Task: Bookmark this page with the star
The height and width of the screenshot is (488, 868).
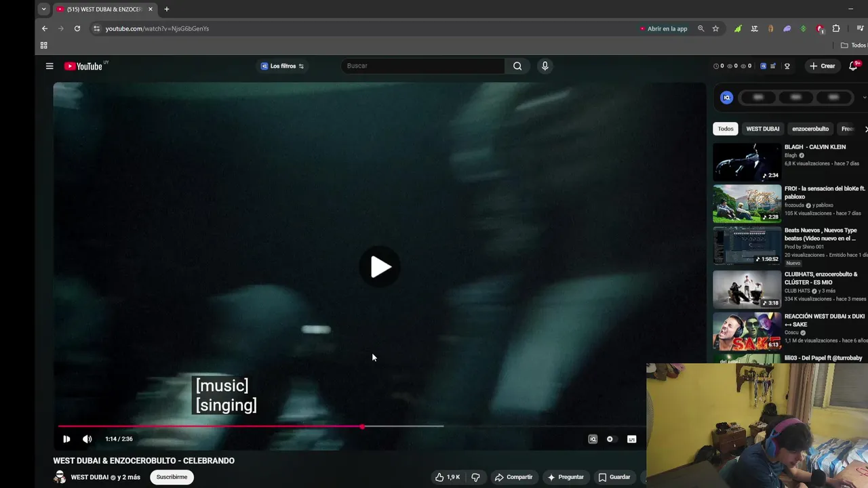Action: 715,28
